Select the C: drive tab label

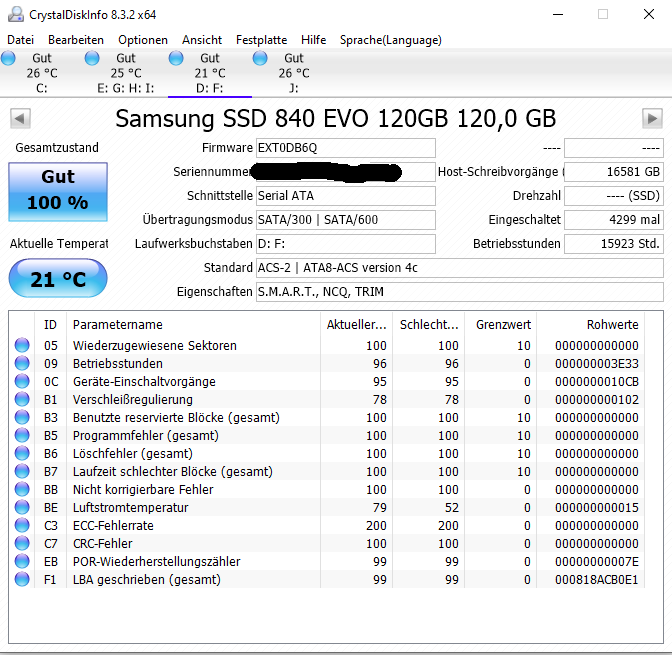[42, 88]
